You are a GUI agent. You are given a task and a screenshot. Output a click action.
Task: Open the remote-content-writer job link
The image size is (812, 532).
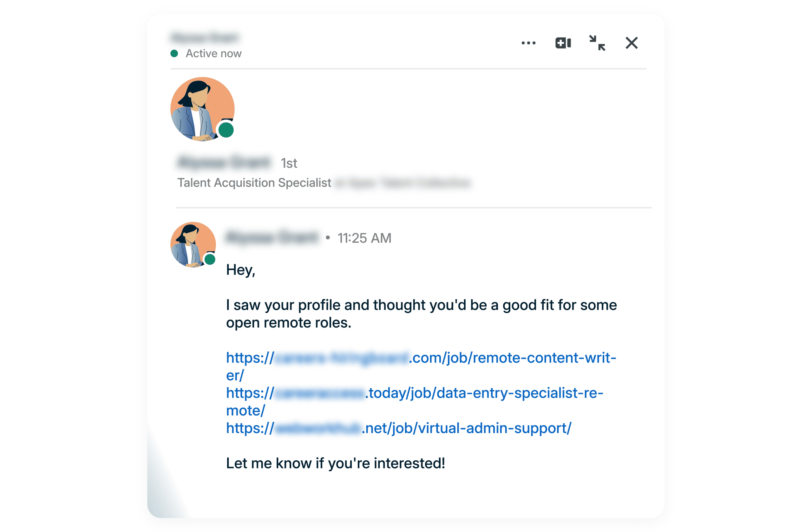pyautogui.click(x=420, y=358)
